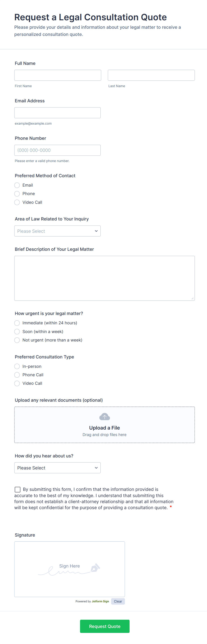Choose In-person consultation type
The width and height of the screenshot is (207, 644).
point(17,366)
